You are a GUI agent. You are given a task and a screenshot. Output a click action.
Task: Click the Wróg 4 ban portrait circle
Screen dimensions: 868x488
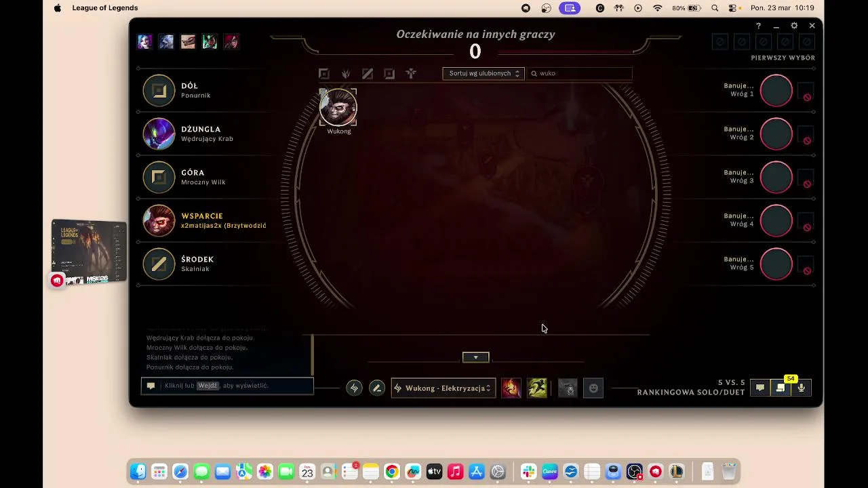click(776, 221)
